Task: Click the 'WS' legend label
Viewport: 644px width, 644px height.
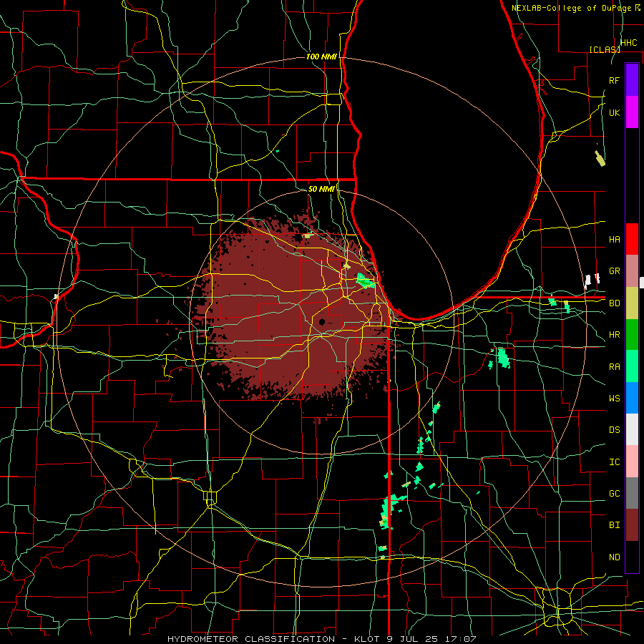Action: 615,399
